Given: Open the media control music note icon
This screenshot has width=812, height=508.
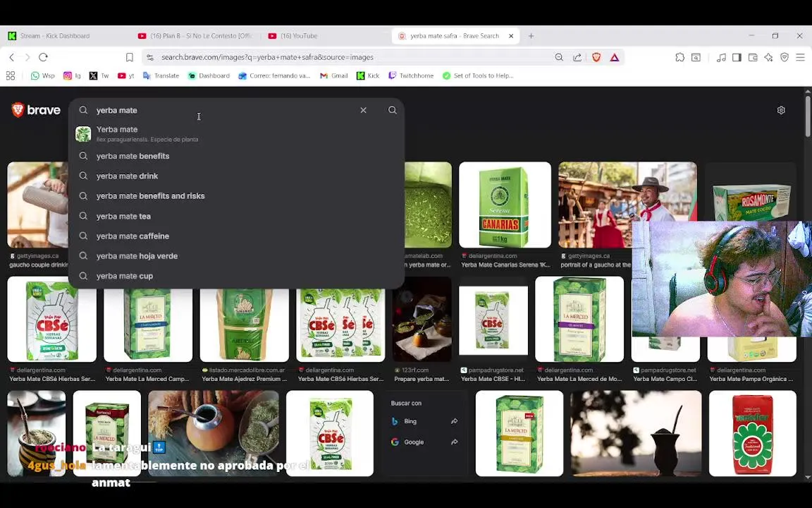Looking at the screenshot, I should [721, 58].
